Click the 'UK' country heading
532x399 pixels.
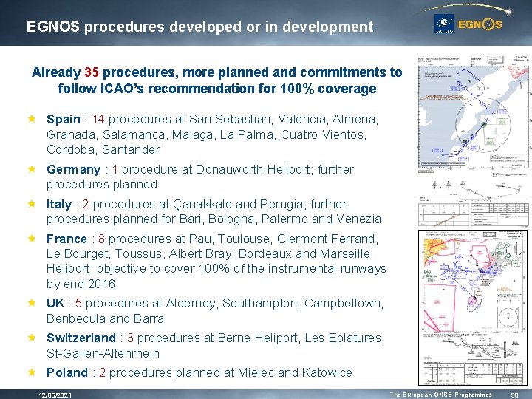(55, 303)
